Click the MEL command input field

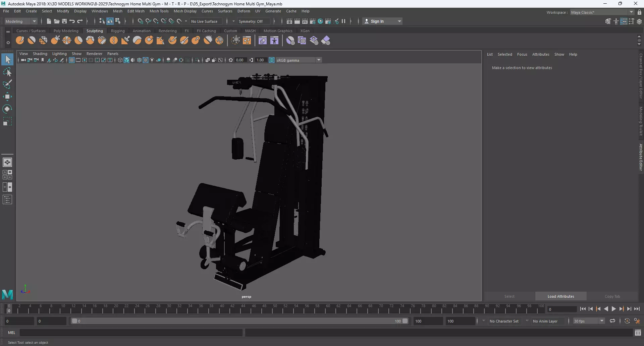(x=131, y=333)
